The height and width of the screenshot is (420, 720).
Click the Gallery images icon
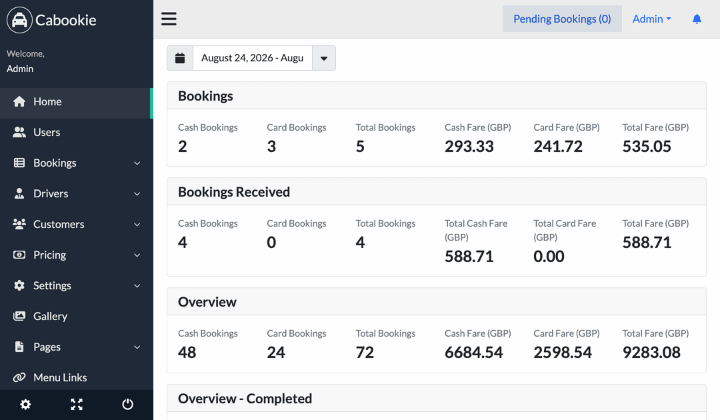19,316
